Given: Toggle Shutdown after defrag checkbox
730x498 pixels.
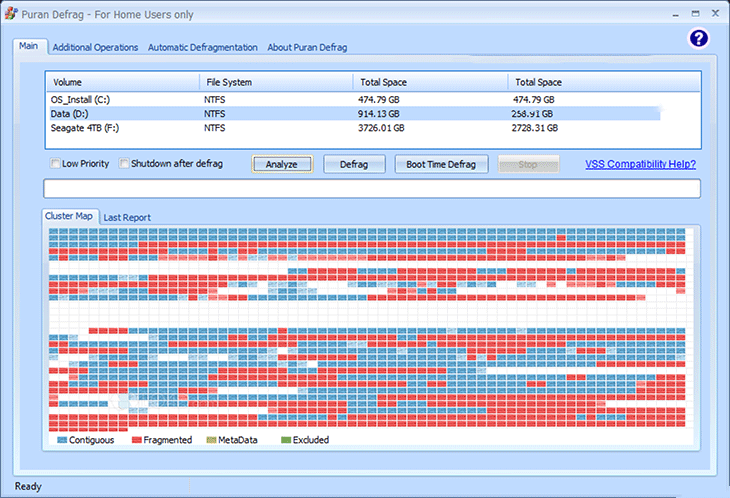Looking at the screenshot, I should click(124, 163).
